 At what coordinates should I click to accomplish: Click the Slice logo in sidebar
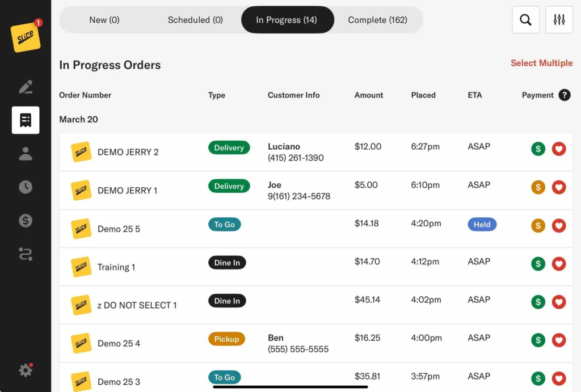pos(26,37)
